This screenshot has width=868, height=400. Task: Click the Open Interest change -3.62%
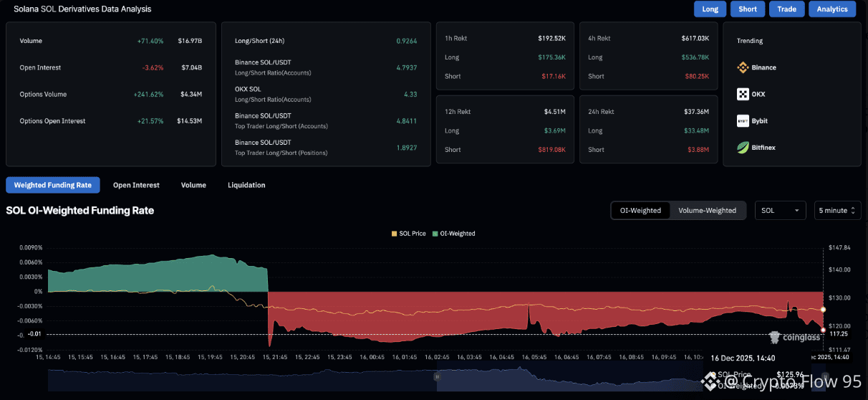click(153, 67)
